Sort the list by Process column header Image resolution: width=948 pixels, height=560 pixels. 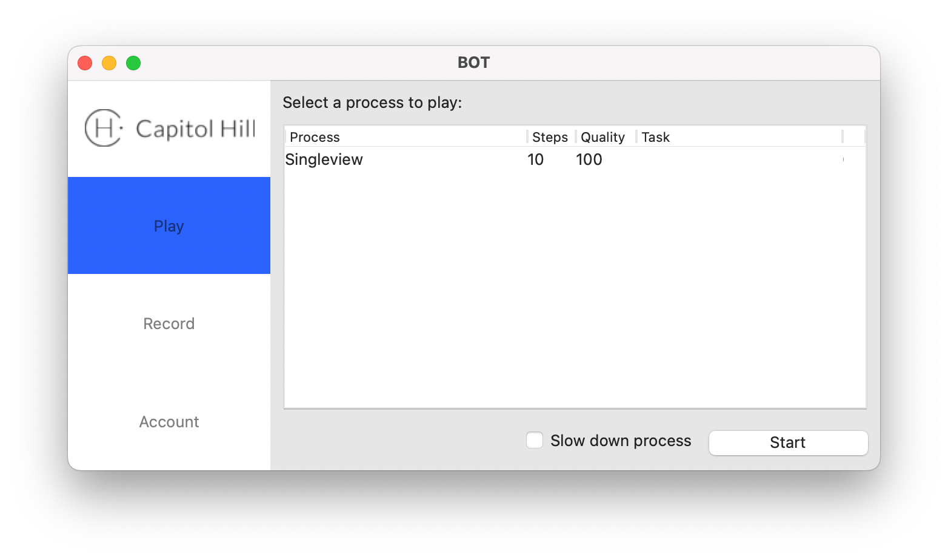[406, 137]
